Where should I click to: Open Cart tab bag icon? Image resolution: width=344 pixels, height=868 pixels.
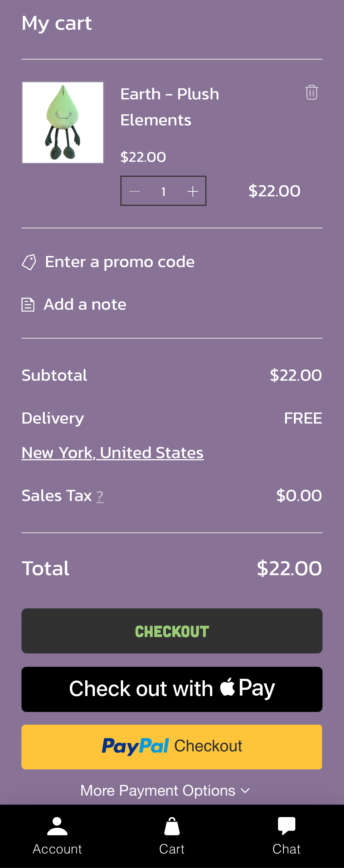(x=172, y=826)
